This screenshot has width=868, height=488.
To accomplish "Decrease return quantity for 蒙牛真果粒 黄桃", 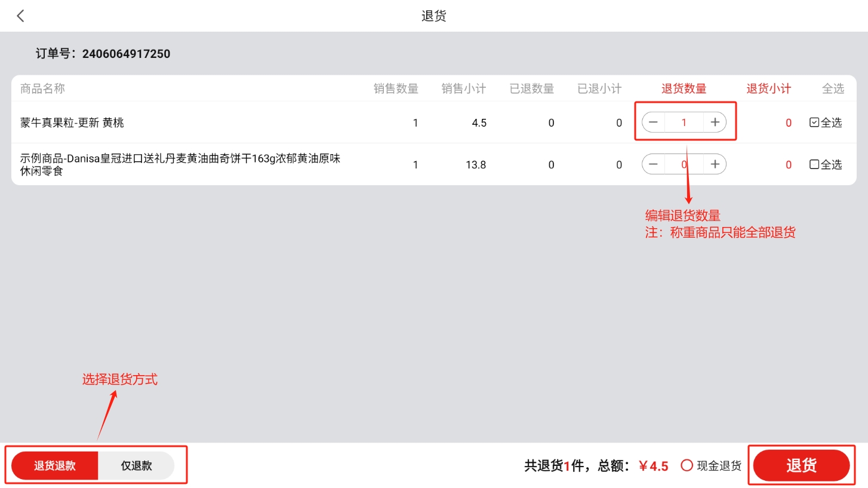I will pos(653,122).
